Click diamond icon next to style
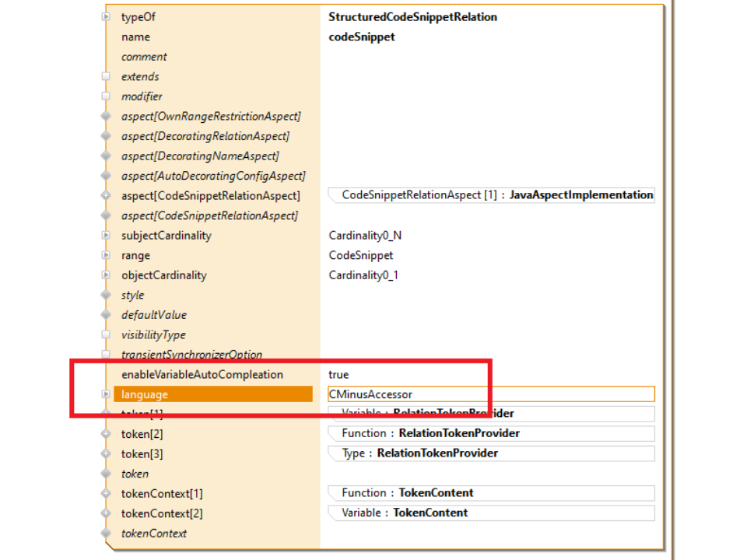Viewport: 747px width, 560px height. coord(107,296)
